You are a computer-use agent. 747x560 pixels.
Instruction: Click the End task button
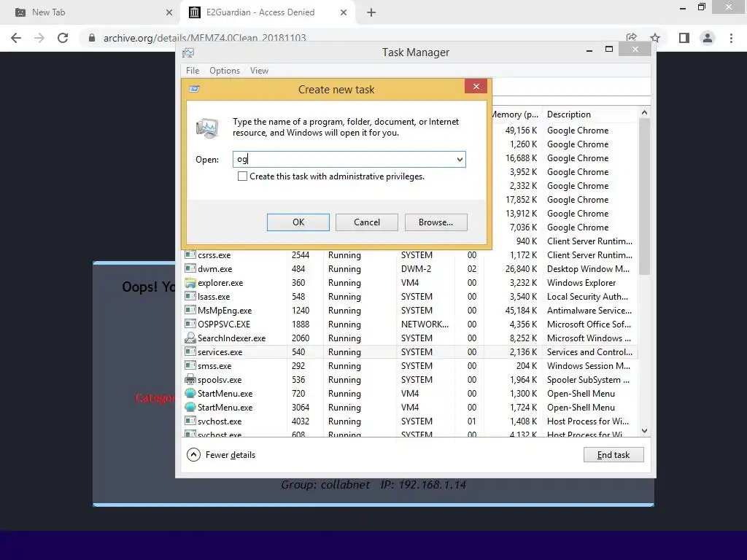[x=614, y=455]
